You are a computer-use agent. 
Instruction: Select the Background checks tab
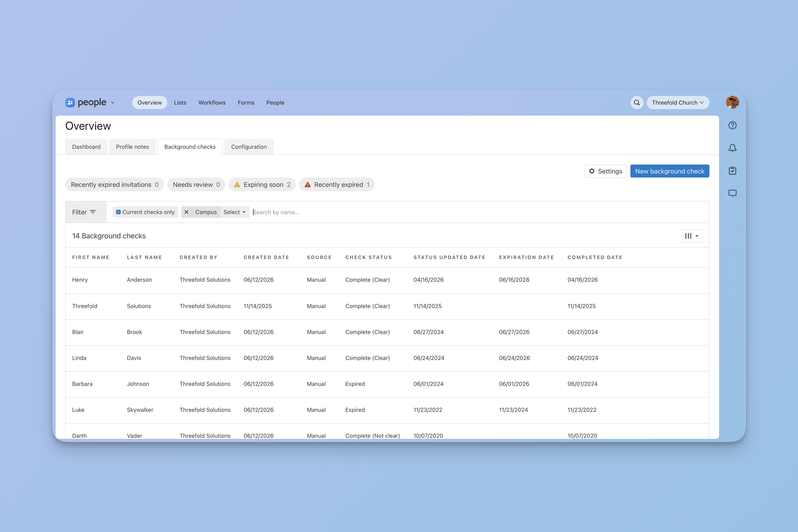[190, 146]
